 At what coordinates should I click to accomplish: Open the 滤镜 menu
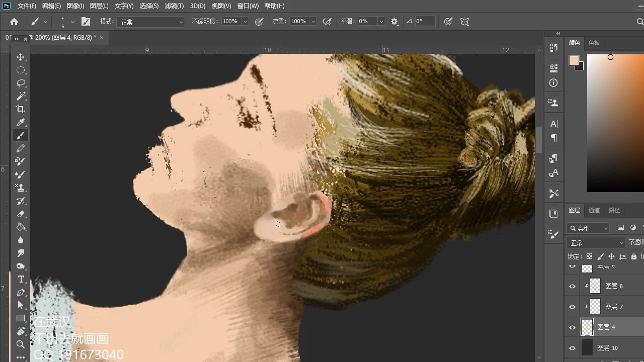coord(174,6)
